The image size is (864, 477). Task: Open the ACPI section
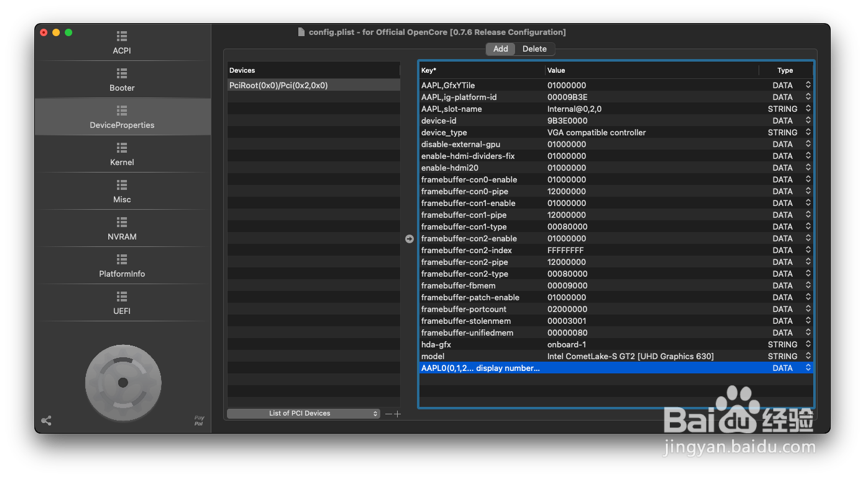[x=122, y=42]
